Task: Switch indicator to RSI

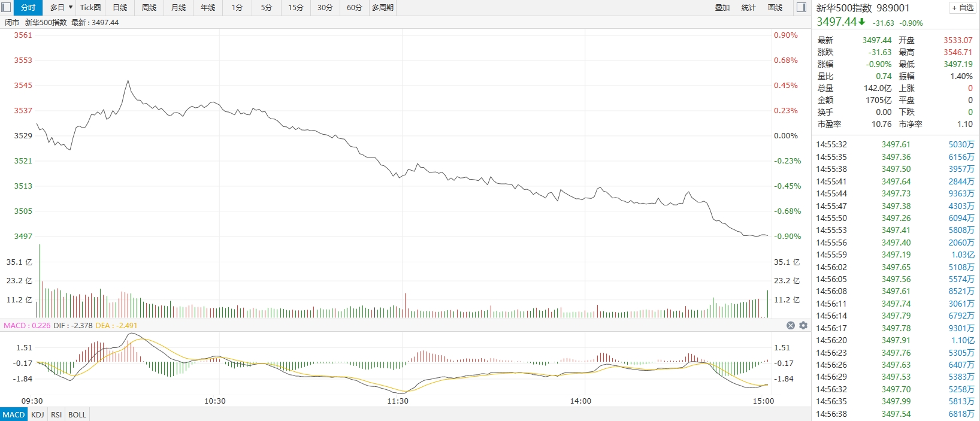Action: 56,414
